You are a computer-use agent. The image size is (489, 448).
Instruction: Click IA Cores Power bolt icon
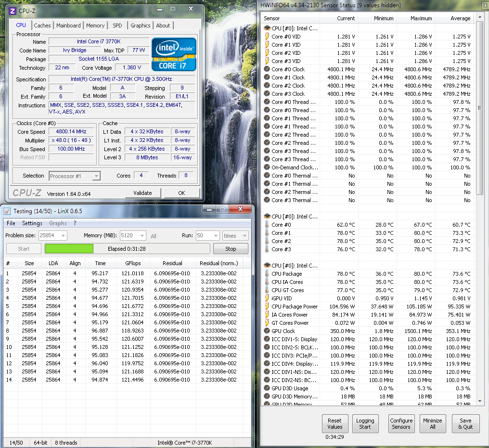coord(267,315)
